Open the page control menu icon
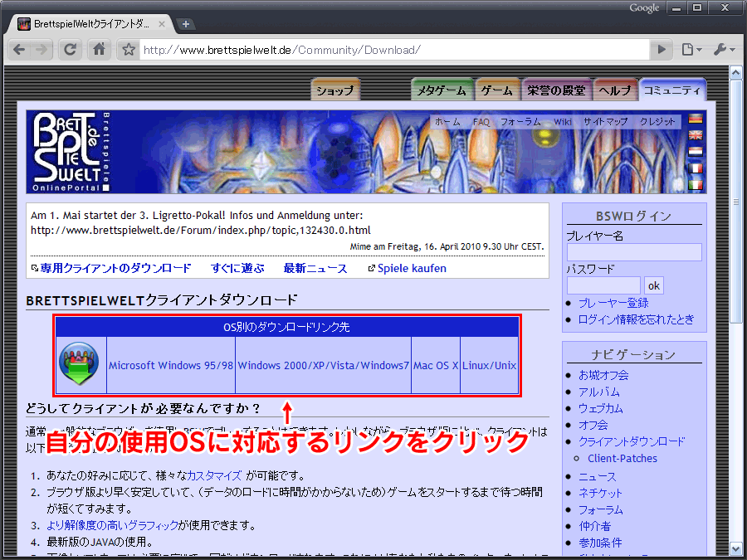Screen dimensions: 747x560 click(x=691, y=49)
